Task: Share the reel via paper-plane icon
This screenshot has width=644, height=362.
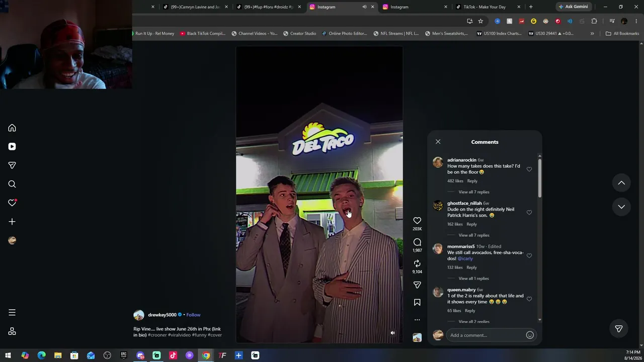Action: coord(417,285)
